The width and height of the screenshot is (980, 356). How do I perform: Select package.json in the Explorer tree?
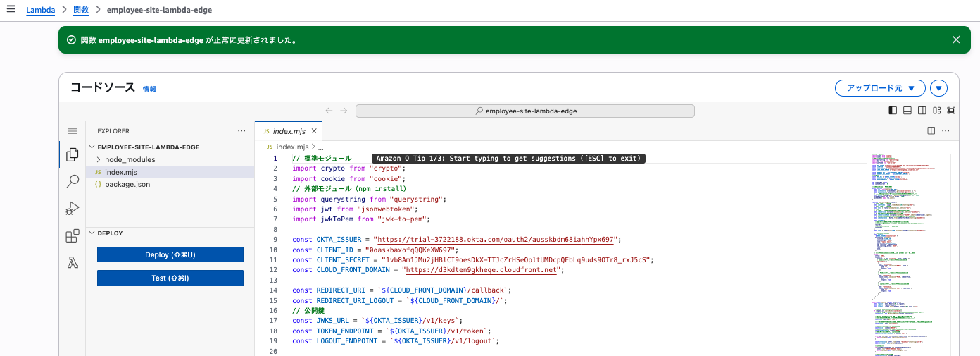click(170, 184)
